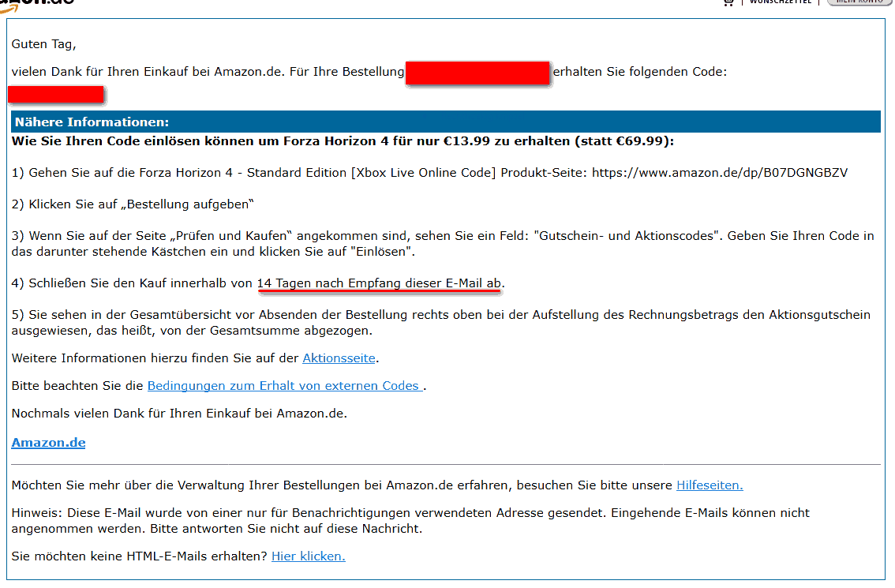This screenshot has width=895, height=588.
Task: Click the bold 'Wie Sie Ihren Code einlösen' heading
Action: click(343, 141)
